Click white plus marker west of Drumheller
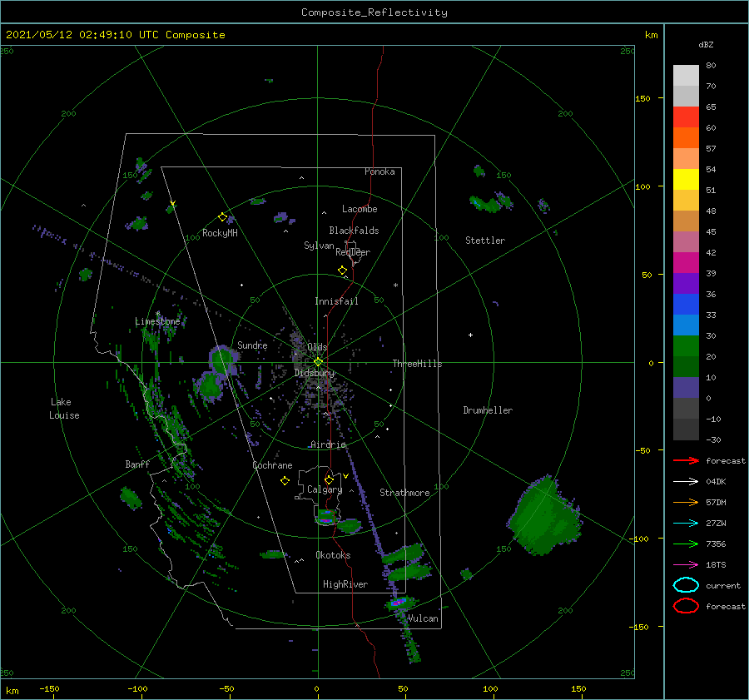749x700 pixels. pyautogui.click(x=470, y=335)
